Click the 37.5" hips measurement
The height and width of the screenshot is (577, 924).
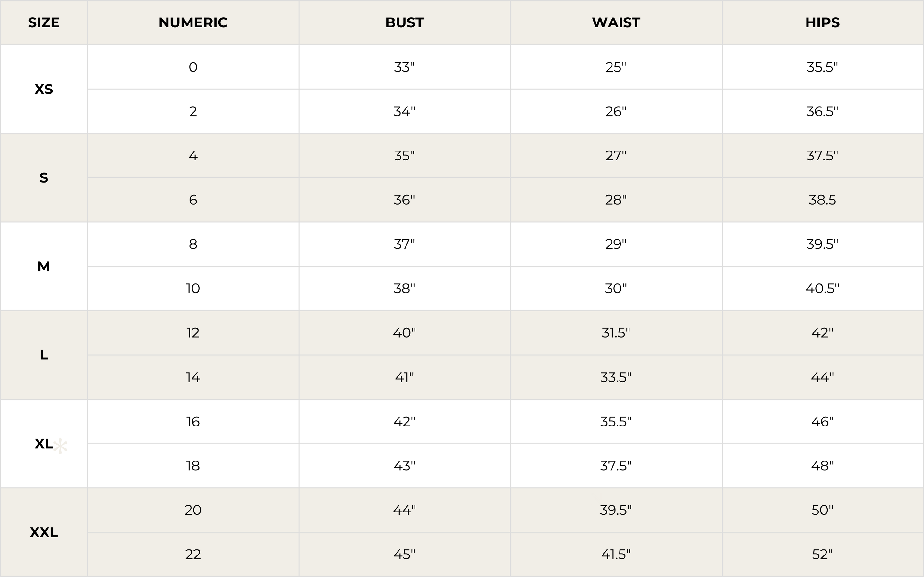coord(822,156)
